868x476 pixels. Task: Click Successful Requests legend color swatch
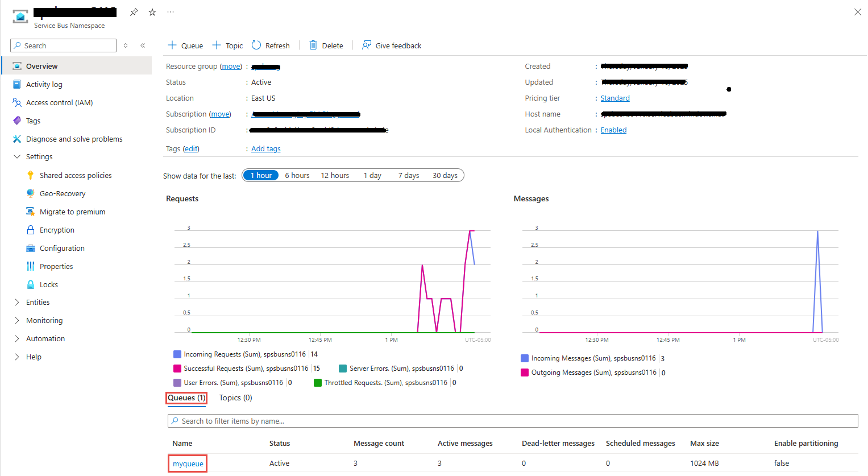(177, 368)
